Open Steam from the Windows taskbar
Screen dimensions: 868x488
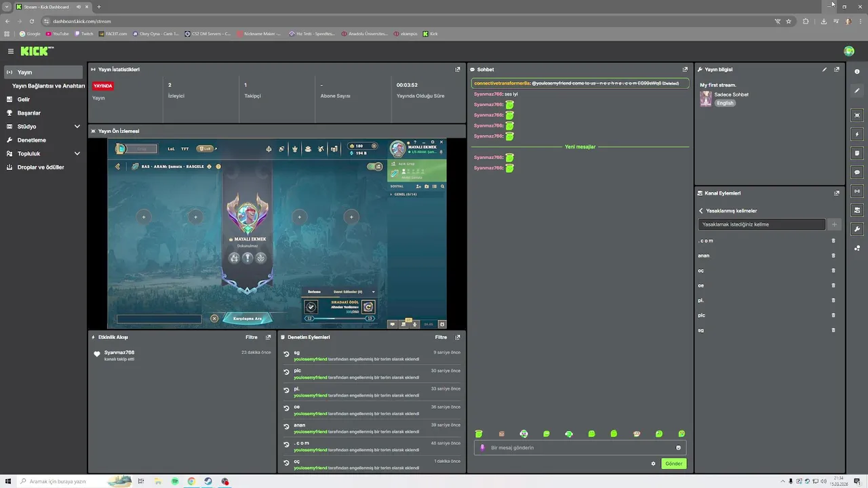point(208,481)
